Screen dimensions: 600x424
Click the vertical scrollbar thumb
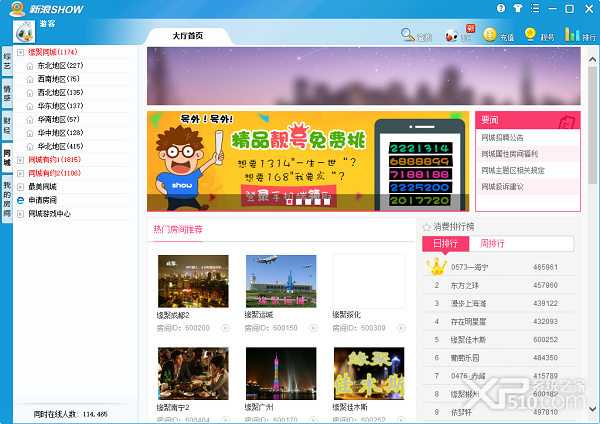pyautogui.click(x=592, y=125)
